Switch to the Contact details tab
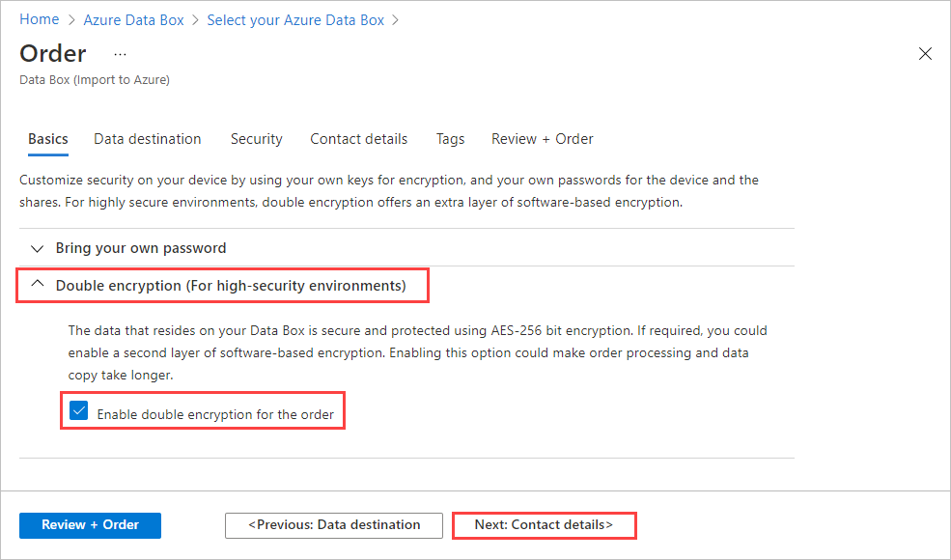 click(358, 138)
